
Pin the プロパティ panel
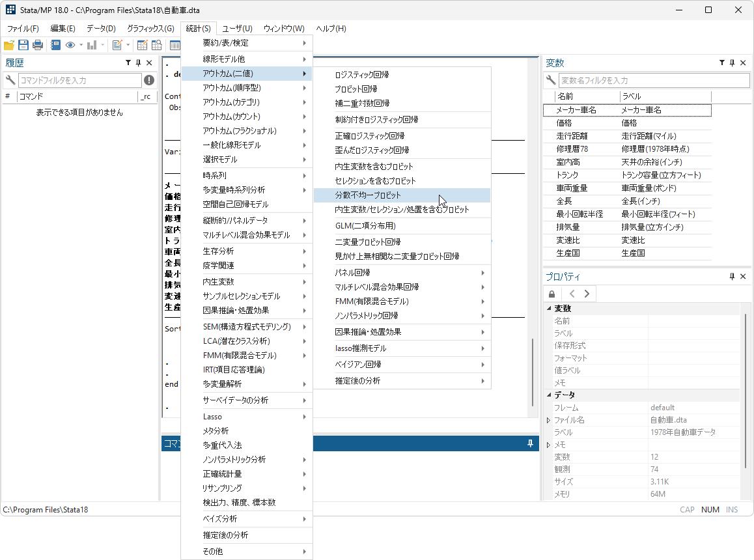733,276
